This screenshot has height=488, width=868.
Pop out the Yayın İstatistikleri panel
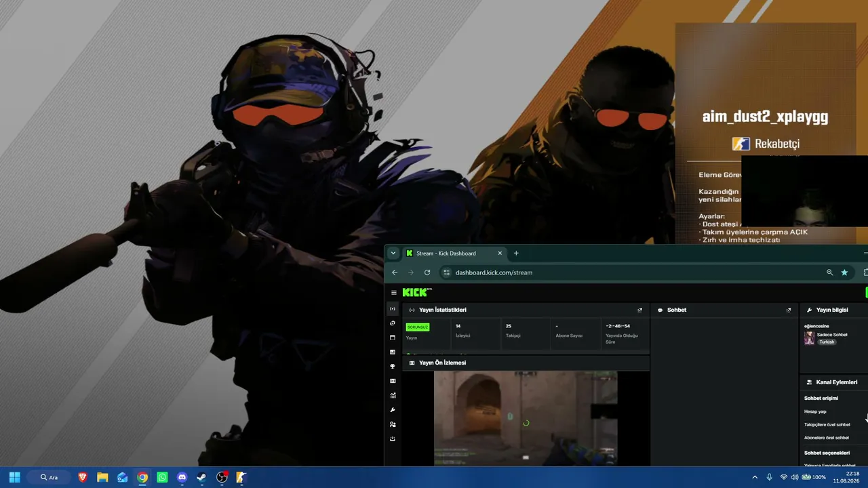click(639, 310)
